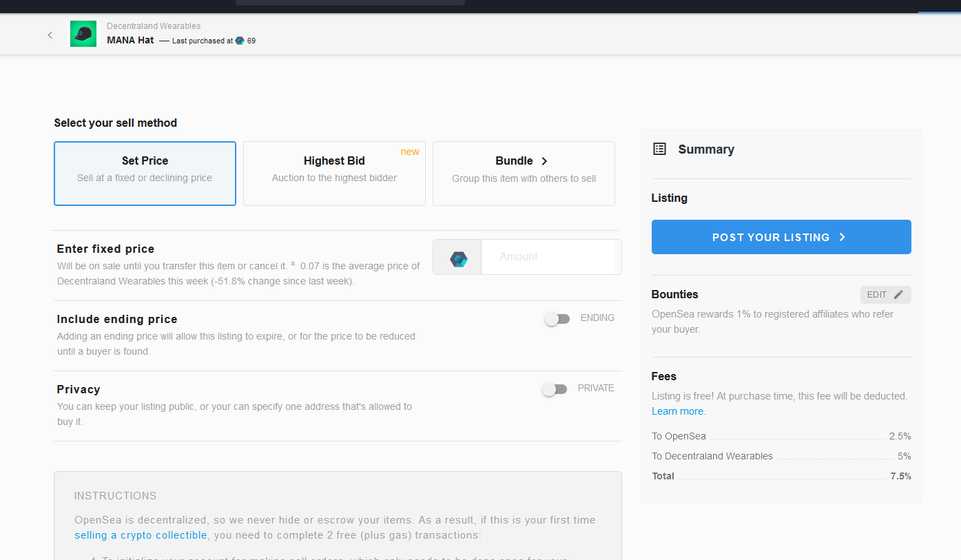Image resolution: width=961 pixels, height=560 pixels.
Task: Click the Summary list icon
Action: (659, 149)
